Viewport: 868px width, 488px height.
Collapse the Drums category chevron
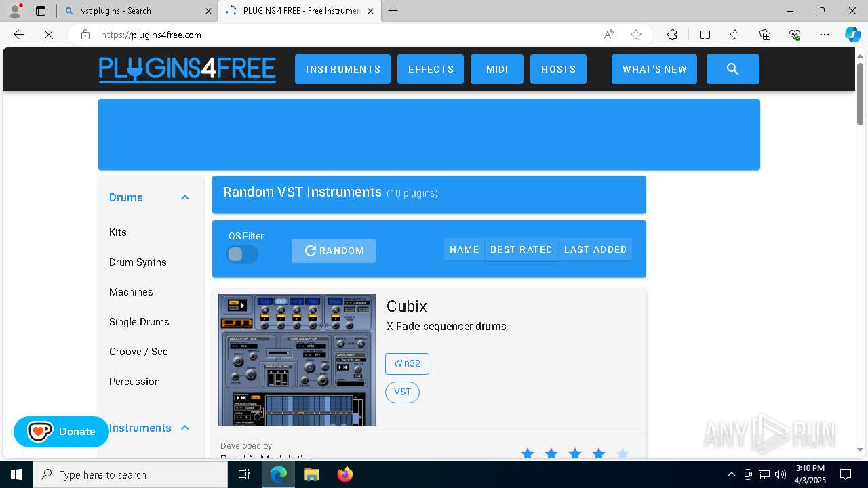(185, 197)
